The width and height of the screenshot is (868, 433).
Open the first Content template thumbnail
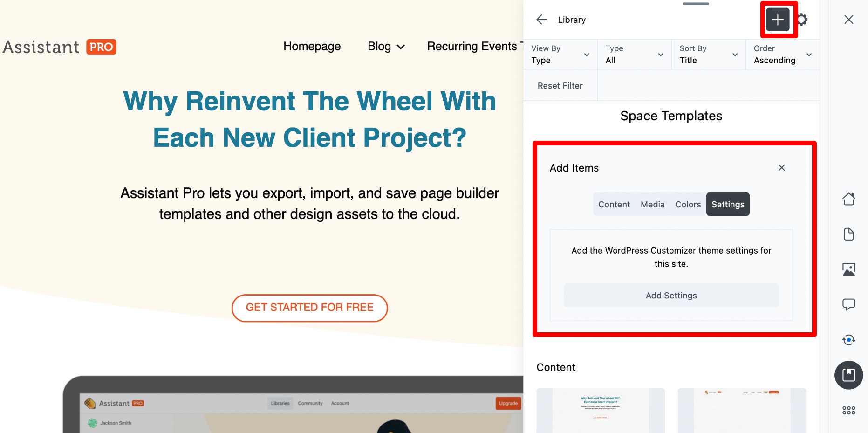[600, 410]
